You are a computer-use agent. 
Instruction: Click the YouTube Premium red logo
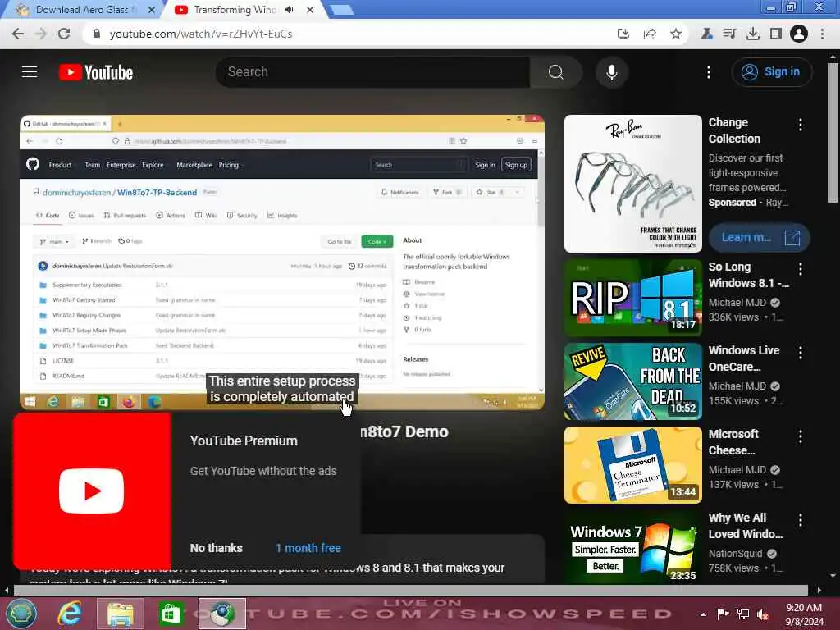pyautogui.click(x=92, y=491)
